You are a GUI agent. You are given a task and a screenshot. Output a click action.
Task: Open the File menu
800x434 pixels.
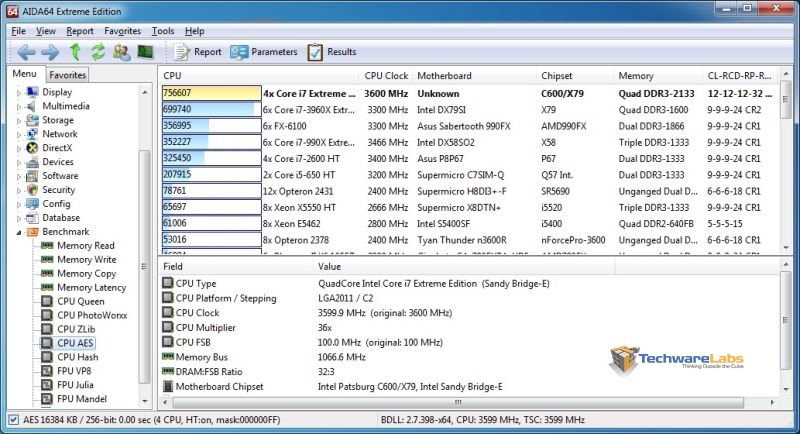click(x=18, y=31)
